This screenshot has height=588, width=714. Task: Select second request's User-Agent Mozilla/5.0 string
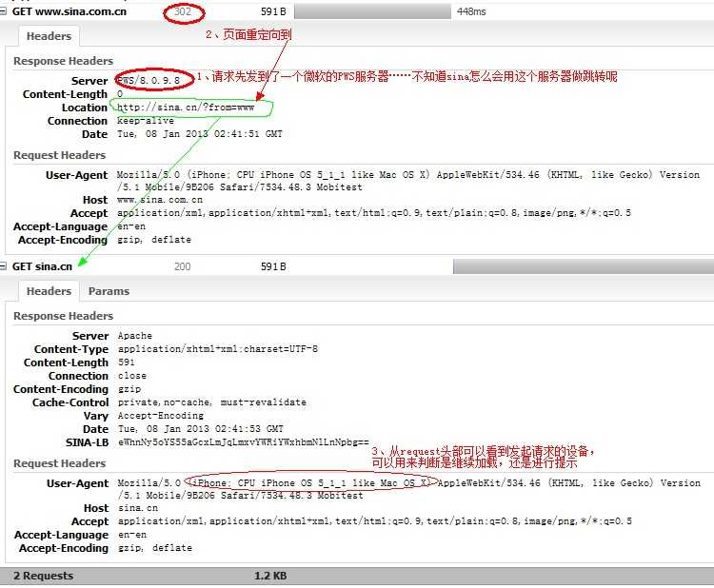(409, 489)
